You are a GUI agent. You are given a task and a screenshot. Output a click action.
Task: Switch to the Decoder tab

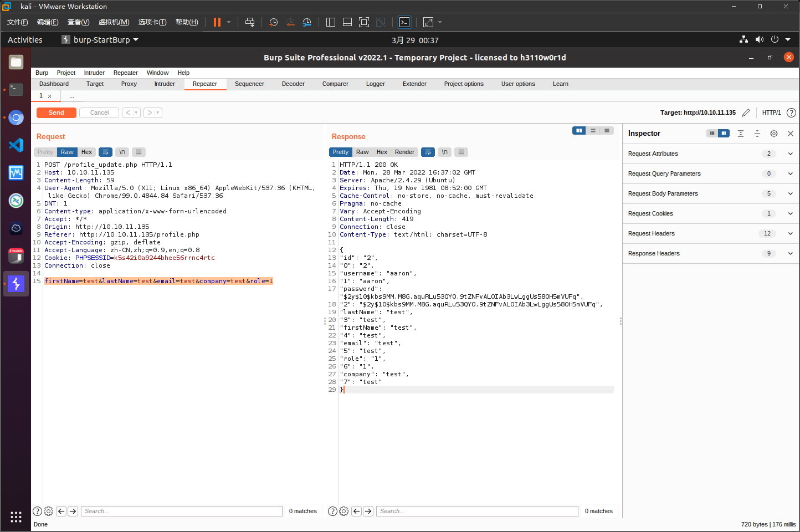click(293, 84)
